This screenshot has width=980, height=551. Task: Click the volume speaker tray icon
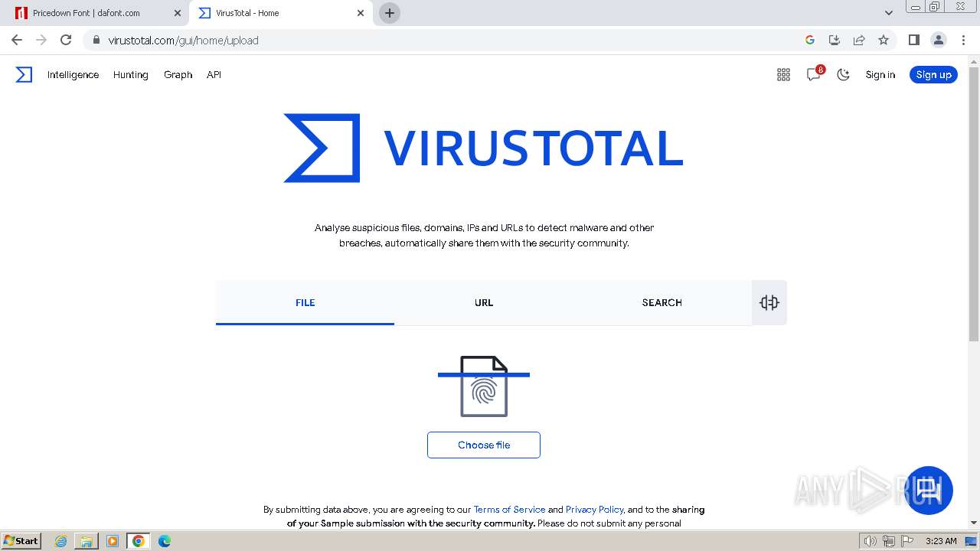pyautogui.click(x=870, y=541)
